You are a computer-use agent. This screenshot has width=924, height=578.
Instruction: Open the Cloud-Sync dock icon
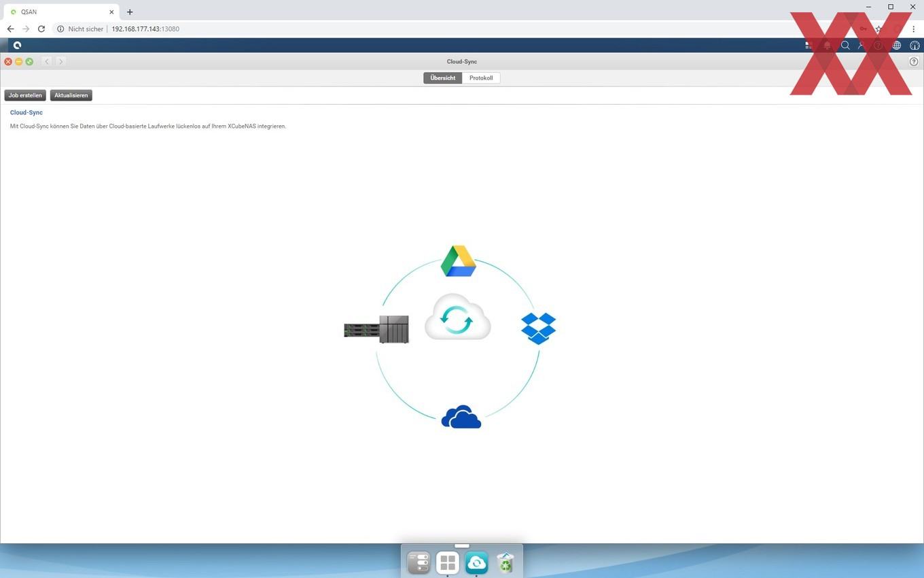pos(476,562)
